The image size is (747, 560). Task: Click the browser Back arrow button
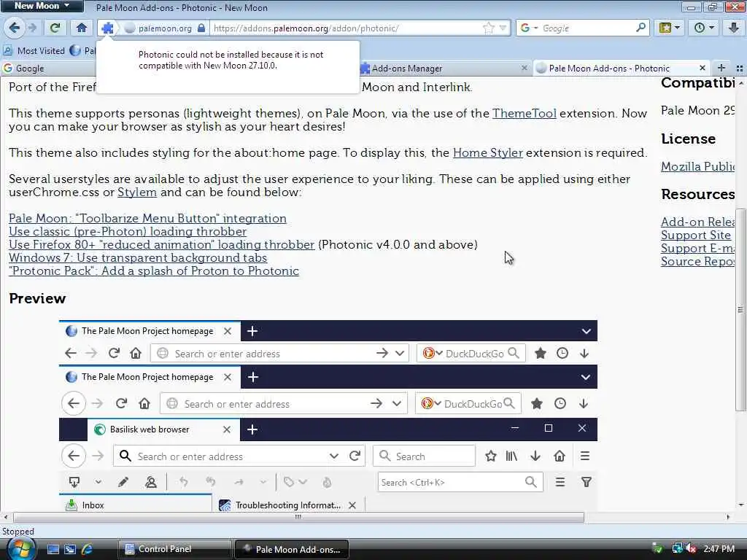(x=15, y=28)
